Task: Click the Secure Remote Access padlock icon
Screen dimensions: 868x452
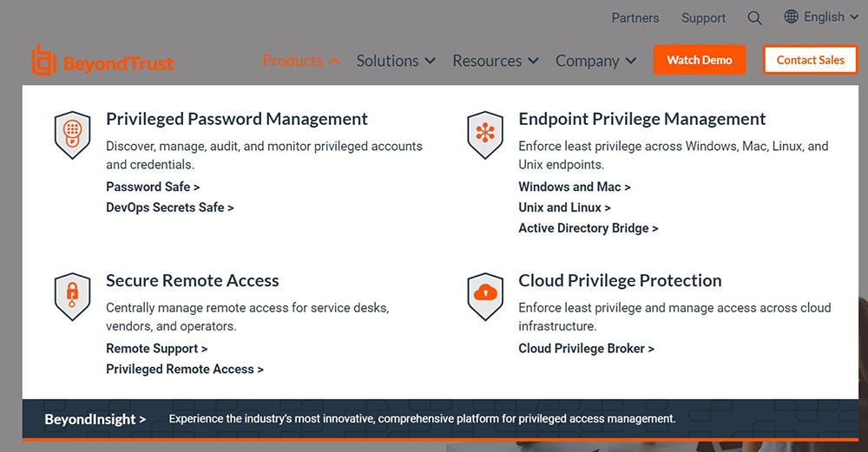Action: pos(72,297)
